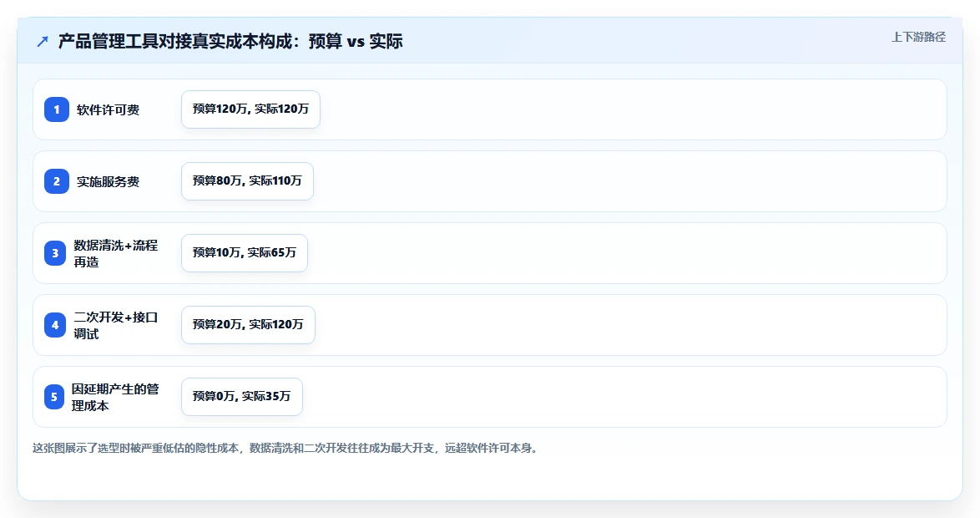Click the 软件许可费 label
980x518 pixels.
[109, 110]
